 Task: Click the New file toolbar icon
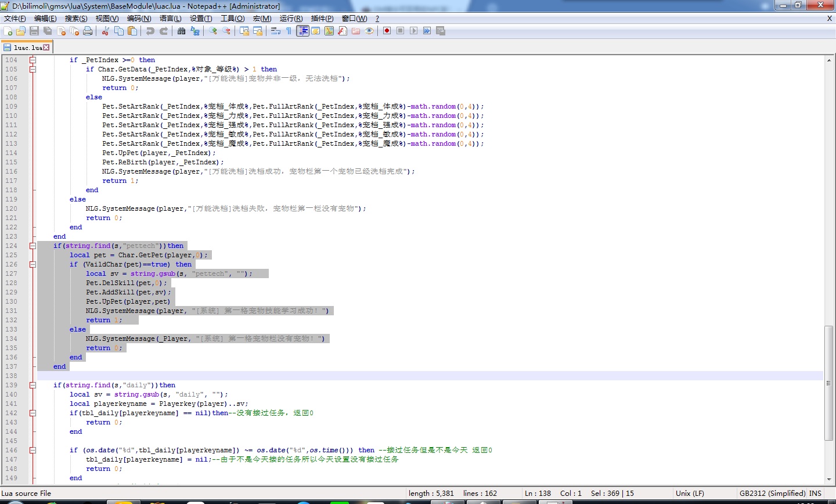8,31
